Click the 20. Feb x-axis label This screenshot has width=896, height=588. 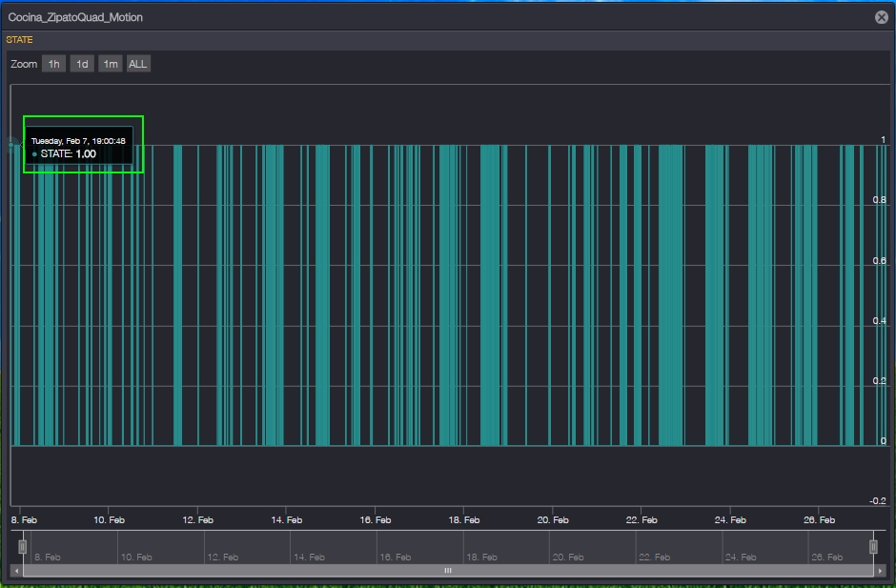553,520
